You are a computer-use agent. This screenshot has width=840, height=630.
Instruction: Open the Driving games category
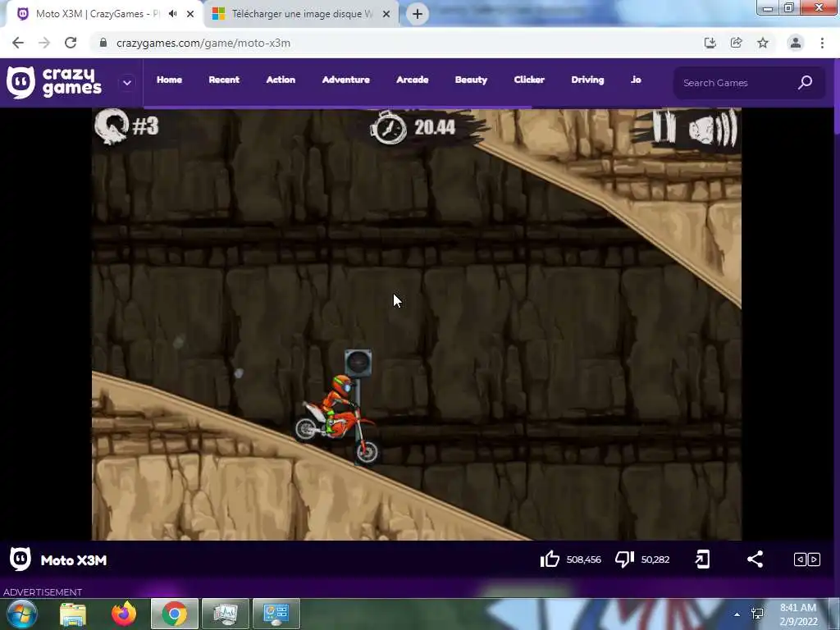click(587, 80)
